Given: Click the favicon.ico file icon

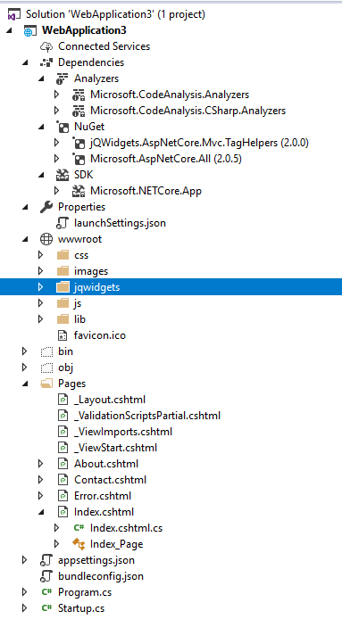Looking at the screenshot, I should click(x=63, y=335).
